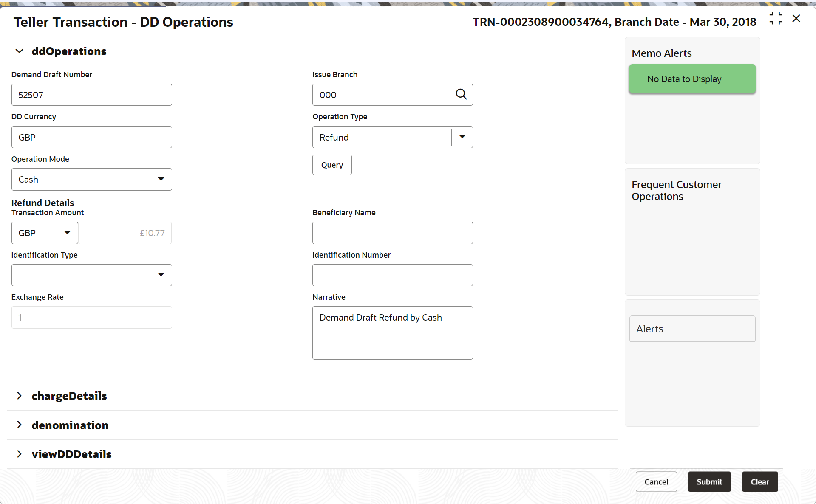Screen dimensions: 816x504
Task: Click the Submit button
Action: [709, 481]
